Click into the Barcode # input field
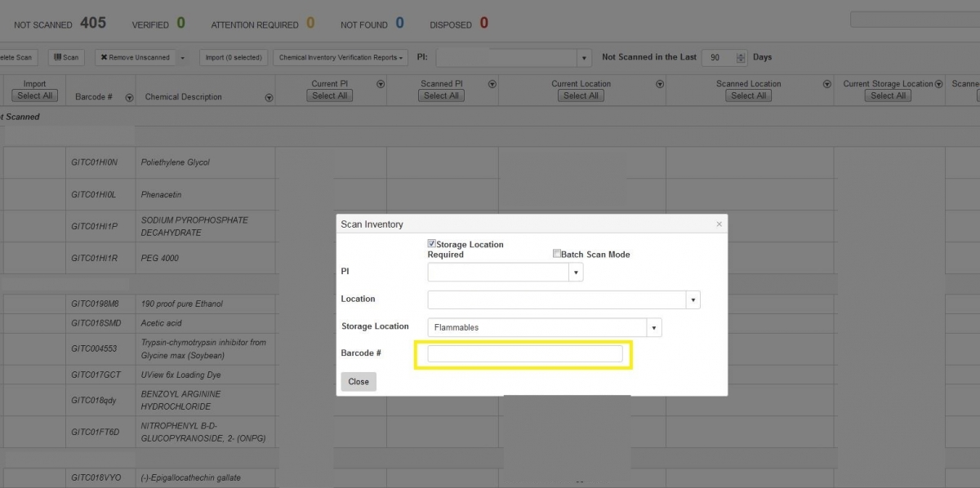The height and width of the screenshot is (488, 980). [524, 353]
